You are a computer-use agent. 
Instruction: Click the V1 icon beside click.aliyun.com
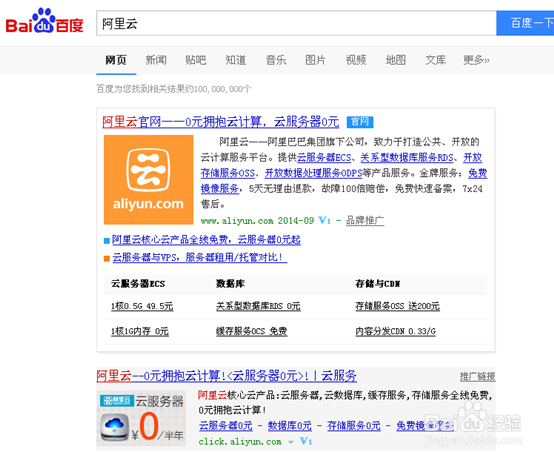(x=306, y=441)
